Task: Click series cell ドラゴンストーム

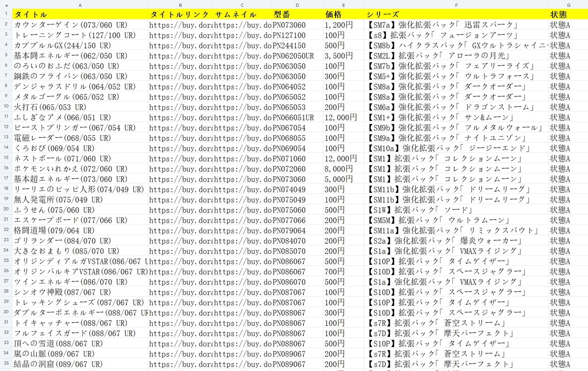Action: coord(456,107)
